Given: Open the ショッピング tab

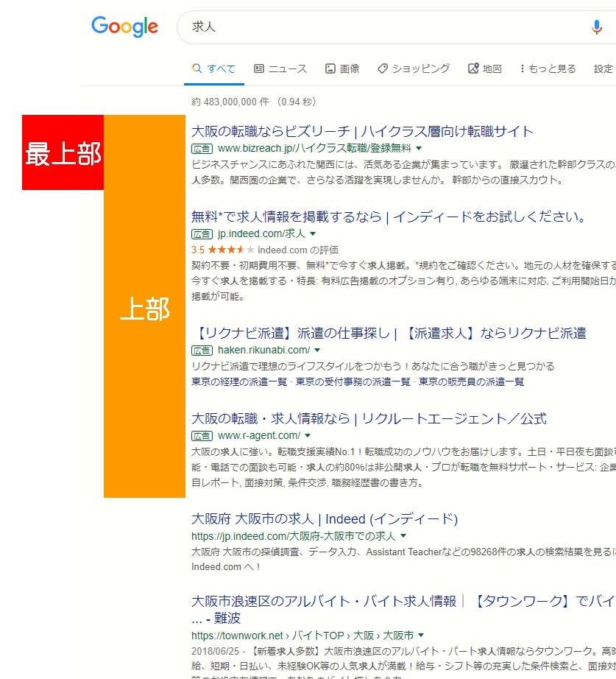Looking at the screenshot, I should coord(414,68).
